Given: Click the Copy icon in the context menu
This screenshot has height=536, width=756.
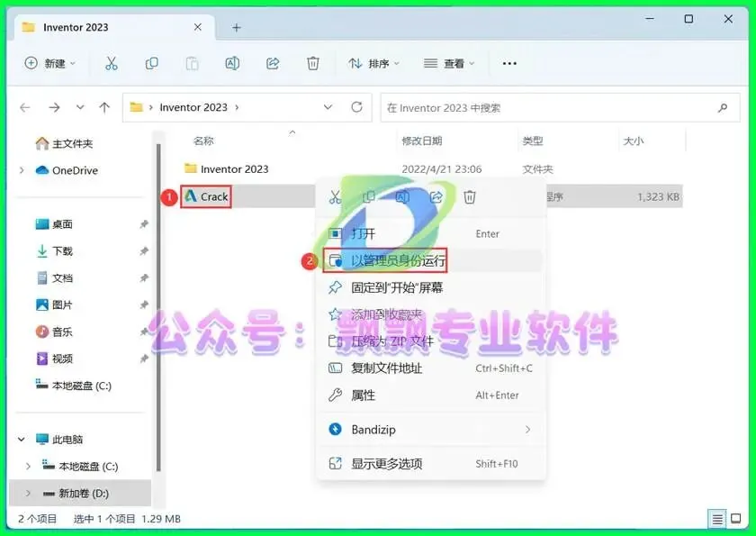Looking at the screenshot, I should tap(368, 197).
